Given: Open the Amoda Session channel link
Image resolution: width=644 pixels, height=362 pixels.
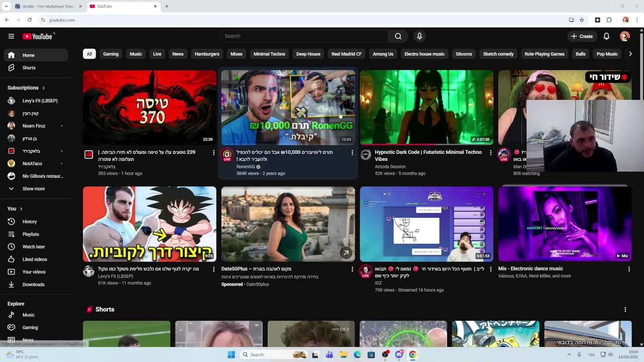Looking at the screenshot, I should tap(390, 166).
